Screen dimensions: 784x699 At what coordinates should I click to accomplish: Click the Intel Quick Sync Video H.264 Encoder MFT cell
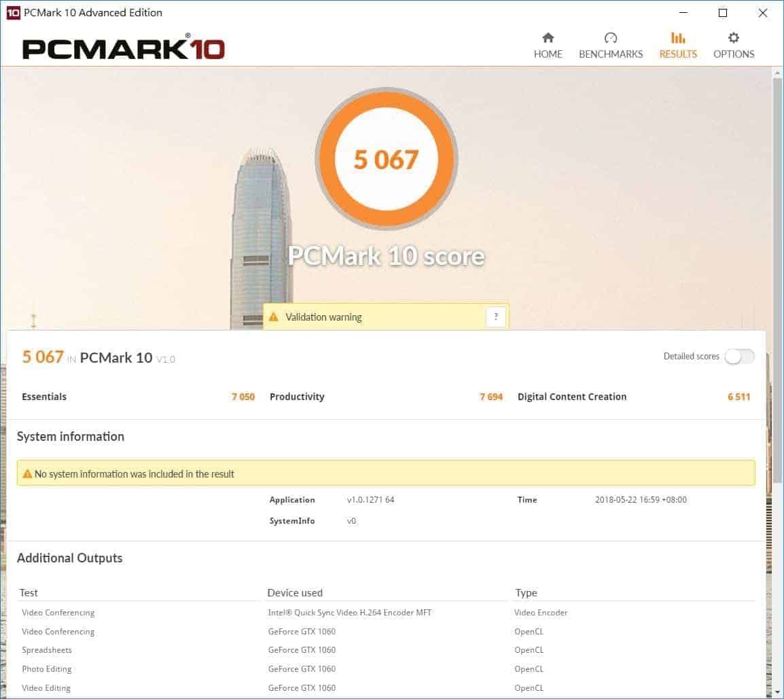349,613
